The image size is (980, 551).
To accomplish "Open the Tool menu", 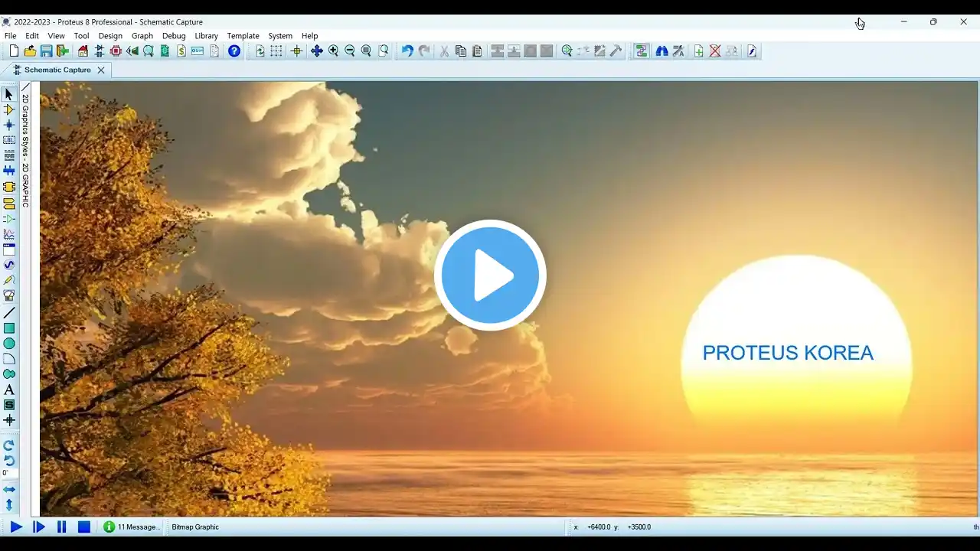I will tap(82, 36).
